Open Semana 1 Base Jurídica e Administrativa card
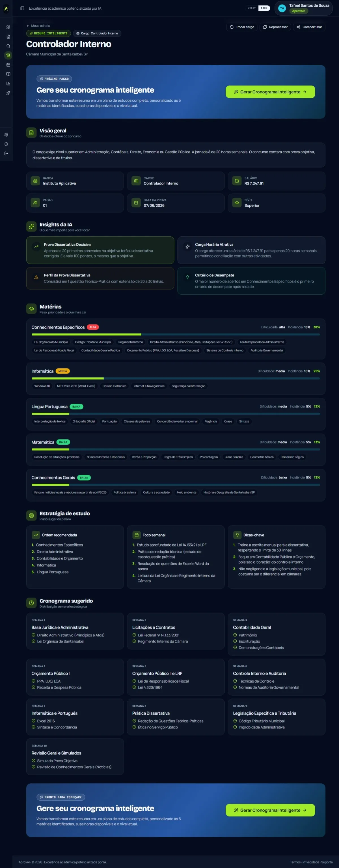 point(75,631)
